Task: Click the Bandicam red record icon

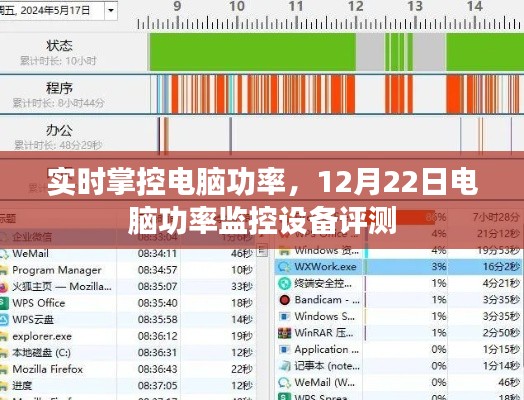Action: pos(284,300)
